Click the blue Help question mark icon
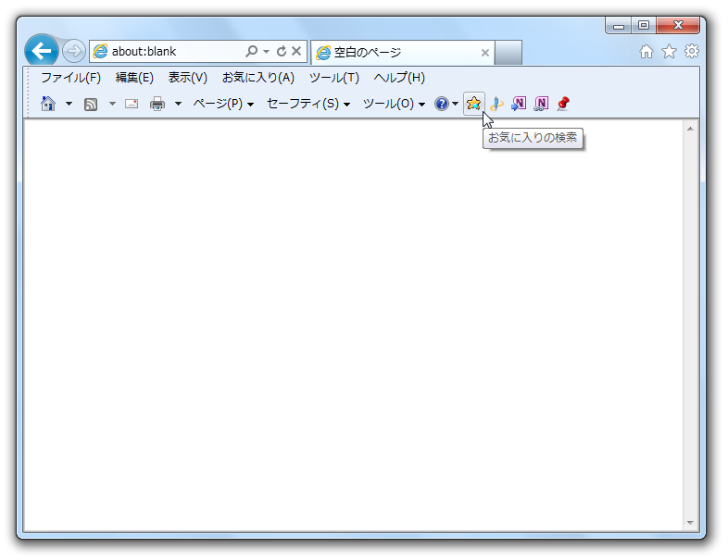This screenshot has height=560, width=728. click(442, 104)
